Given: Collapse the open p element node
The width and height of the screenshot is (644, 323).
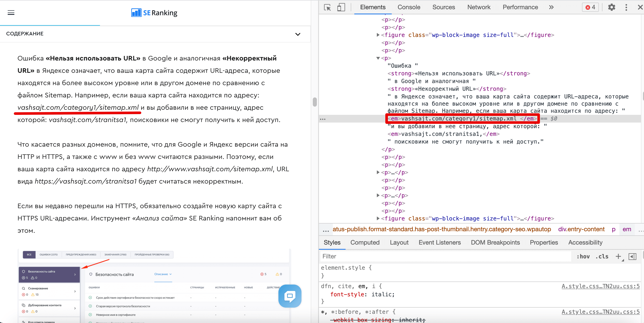Looking at the screenshot, I should point(378,58).
